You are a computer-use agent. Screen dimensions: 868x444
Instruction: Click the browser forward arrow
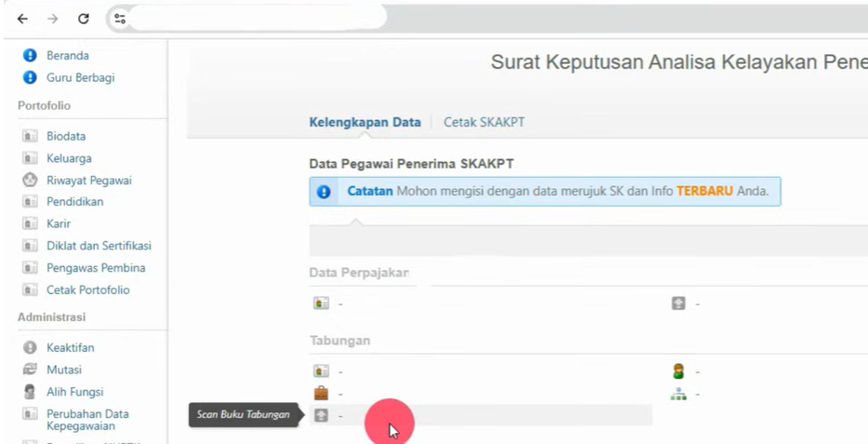53,19
